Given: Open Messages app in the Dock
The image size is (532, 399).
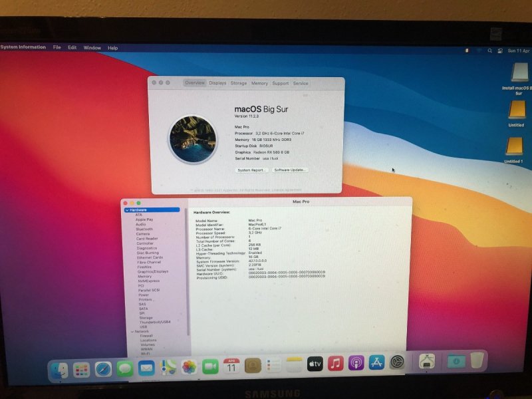Looking at the screenshot, I should point(125,368).
